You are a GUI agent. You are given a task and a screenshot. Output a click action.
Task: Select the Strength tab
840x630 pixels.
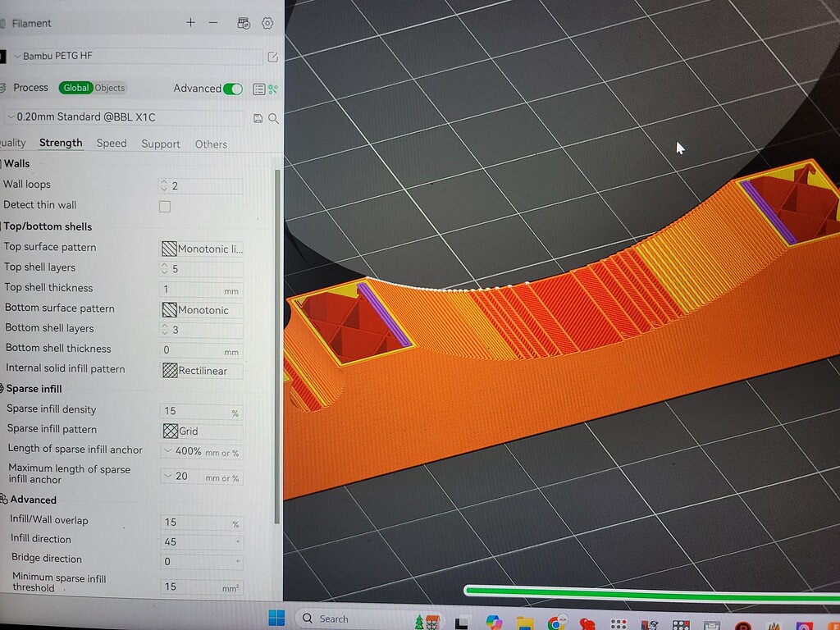pyautogui.click(x=61, y=143)
